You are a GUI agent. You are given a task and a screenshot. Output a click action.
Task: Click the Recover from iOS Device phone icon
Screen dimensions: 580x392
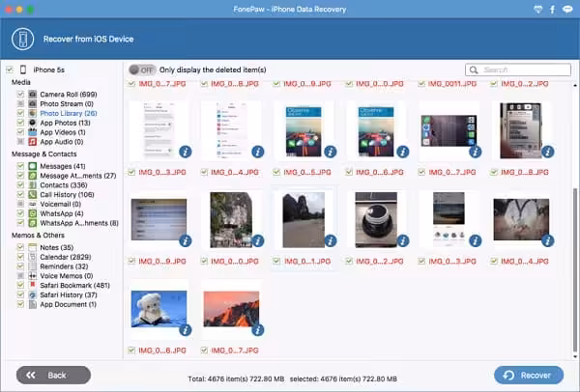[x=23, y=39]
